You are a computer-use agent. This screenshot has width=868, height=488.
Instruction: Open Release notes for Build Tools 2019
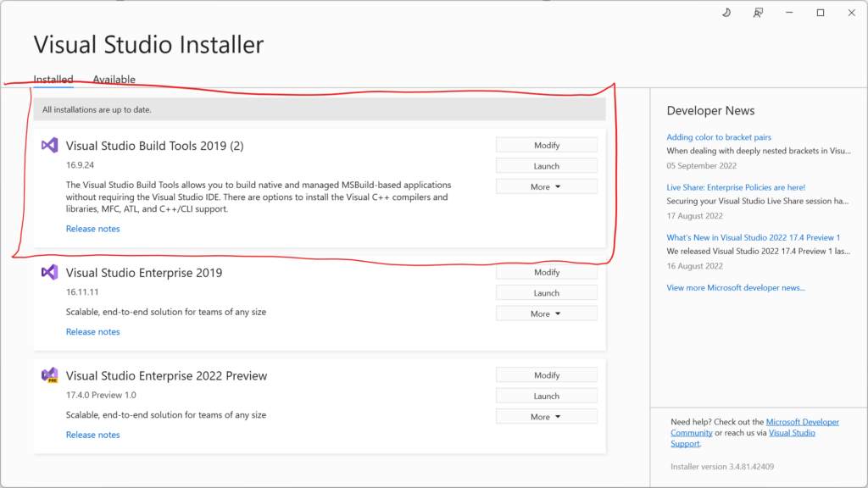93,229
